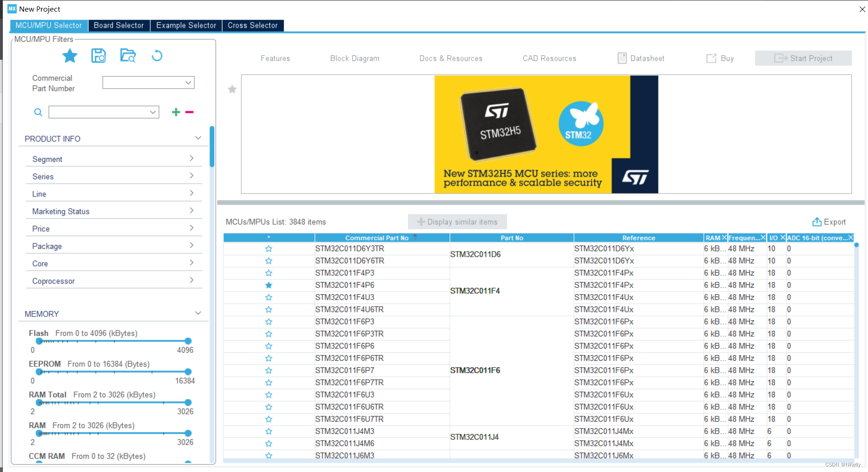Click the filters panel vertical scrollbar
This screenshot has width=868, height=472.
click(x=212, y=147)
